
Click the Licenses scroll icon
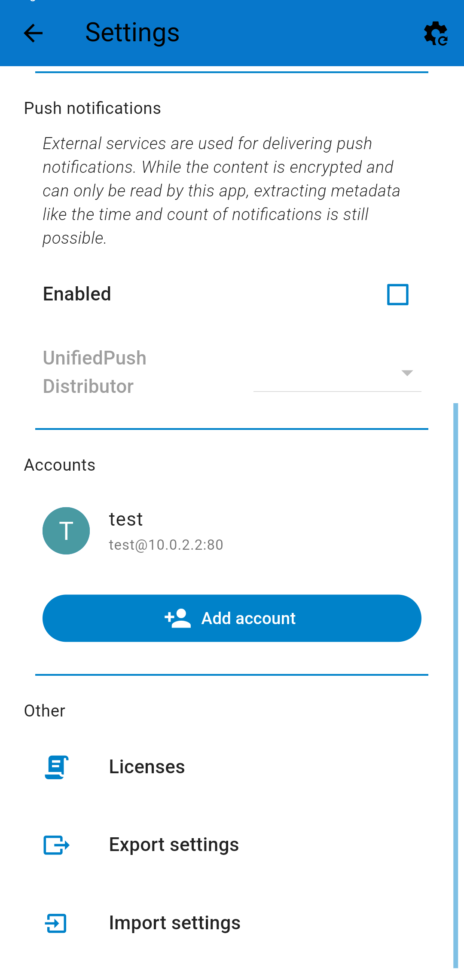(57, 767)
